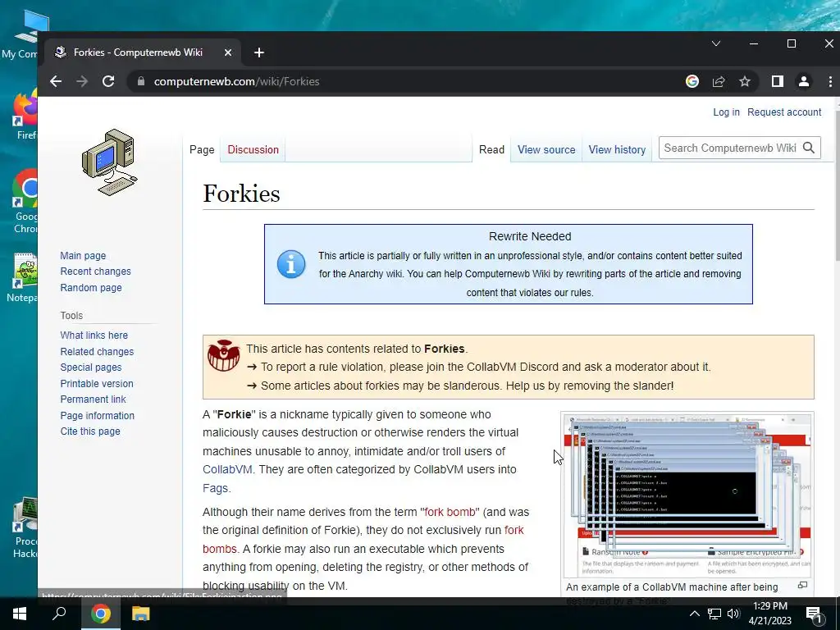Click the Computernewb Wiki computer logo
Viewport: 840px width, 630px height.
coord(110,162)
